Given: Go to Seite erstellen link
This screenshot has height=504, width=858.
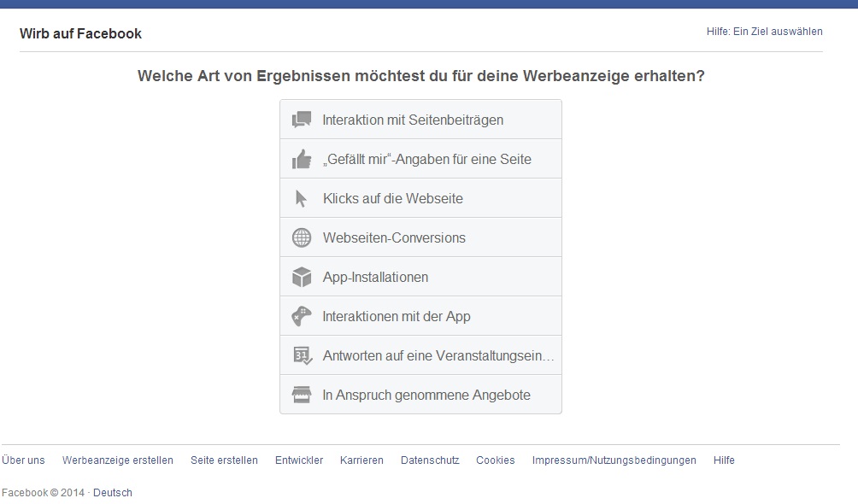Looking at the screenshot, I should [224, 460].
